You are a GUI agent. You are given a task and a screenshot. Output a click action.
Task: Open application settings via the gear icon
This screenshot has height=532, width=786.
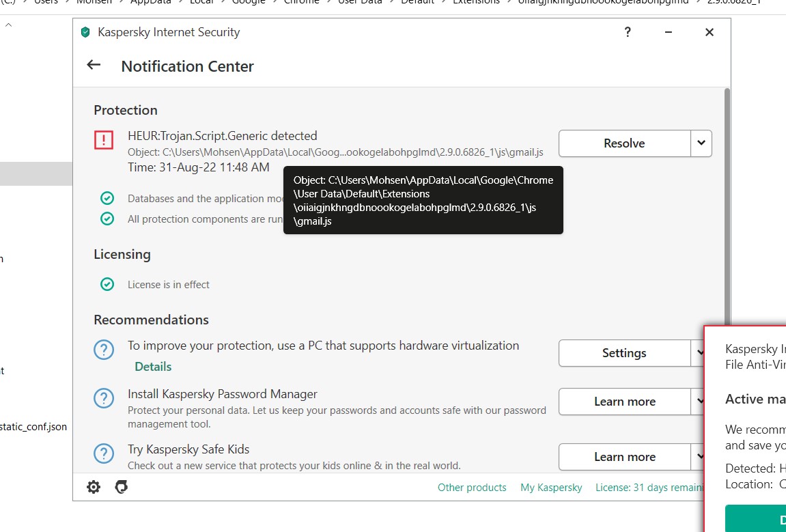pyautogui.click(x=93, y=486)
